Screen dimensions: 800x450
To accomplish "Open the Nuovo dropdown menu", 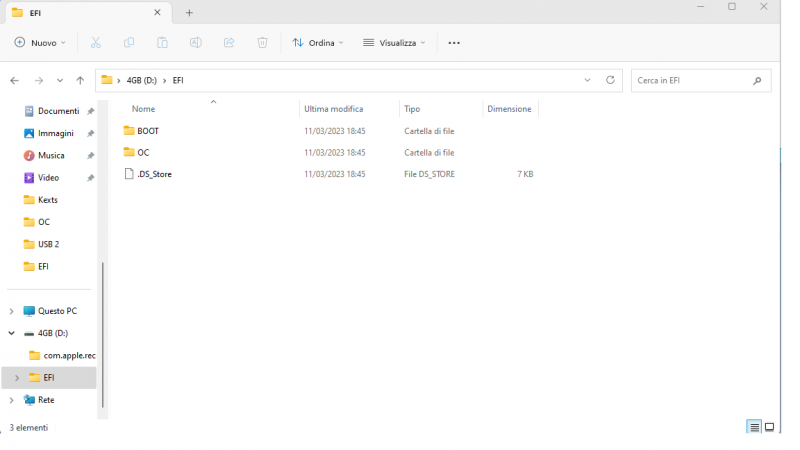I will (x=40, y=43).
